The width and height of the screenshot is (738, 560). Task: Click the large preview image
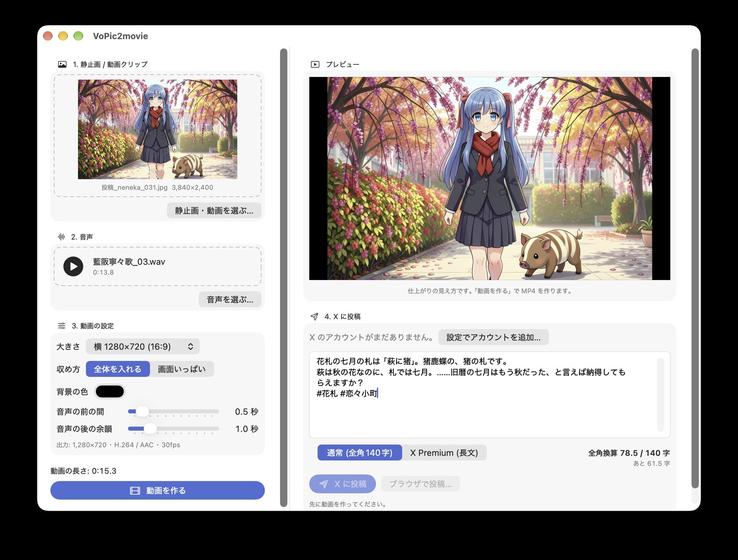(x=489, y=179)
